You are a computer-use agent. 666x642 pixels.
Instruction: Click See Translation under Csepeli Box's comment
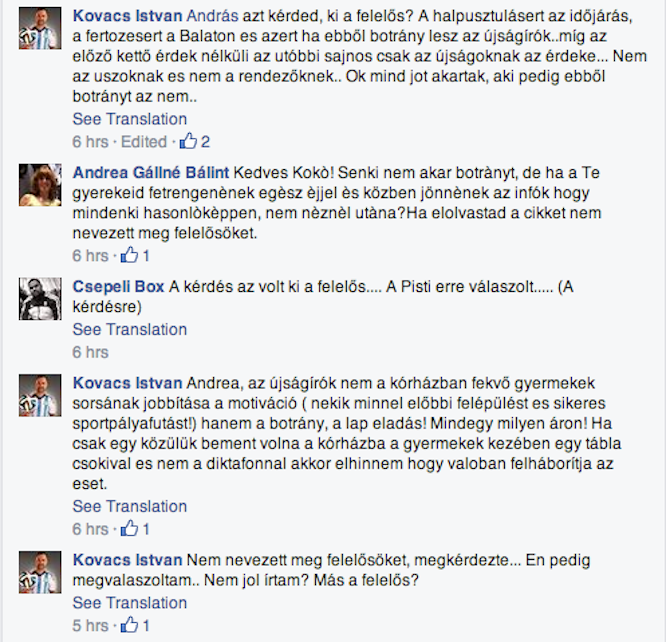[x=130, y=329]
